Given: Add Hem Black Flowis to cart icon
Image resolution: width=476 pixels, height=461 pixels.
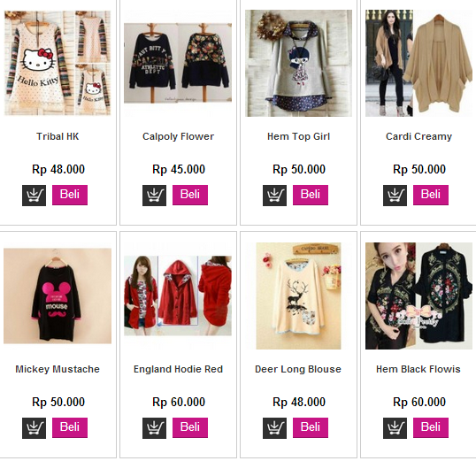Looking at the screenshot, I should (x=395, y=428).
